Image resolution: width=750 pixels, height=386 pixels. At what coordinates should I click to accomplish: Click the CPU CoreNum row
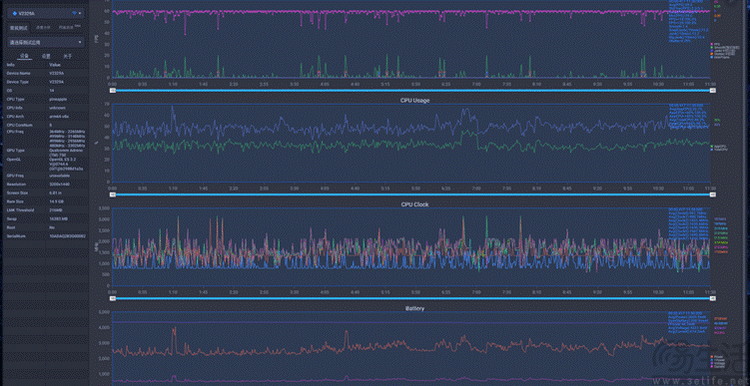[46, 125]
